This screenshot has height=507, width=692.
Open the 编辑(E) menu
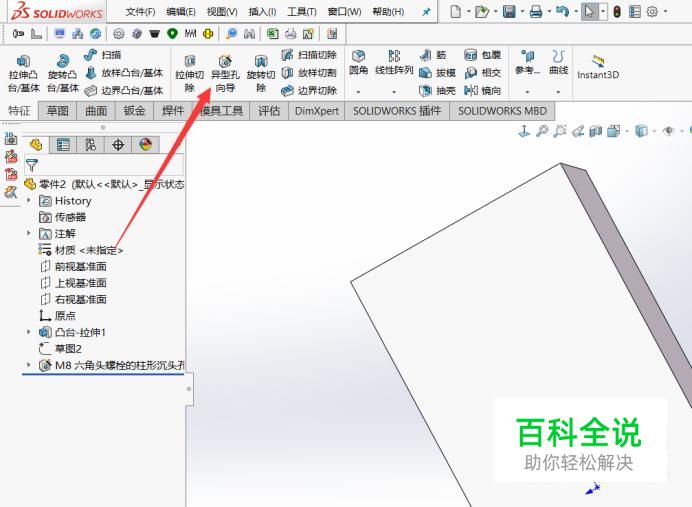[181, 12]
